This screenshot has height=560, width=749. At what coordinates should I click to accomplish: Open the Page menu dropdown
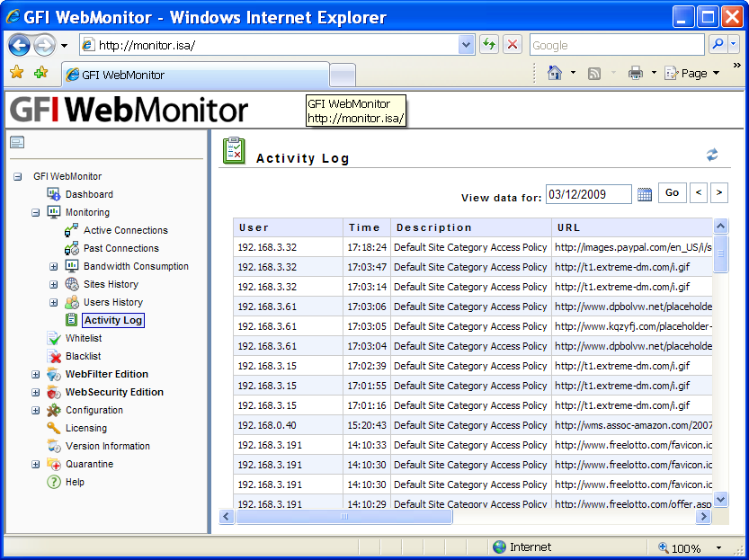pyautogui.click(x=693, y=73)
